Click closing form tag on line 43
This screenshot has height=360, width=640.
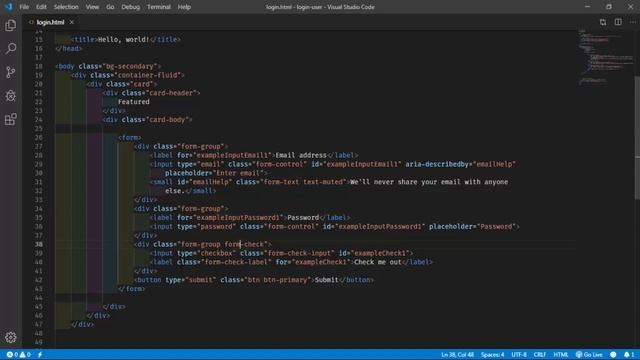tap(132, 289)
